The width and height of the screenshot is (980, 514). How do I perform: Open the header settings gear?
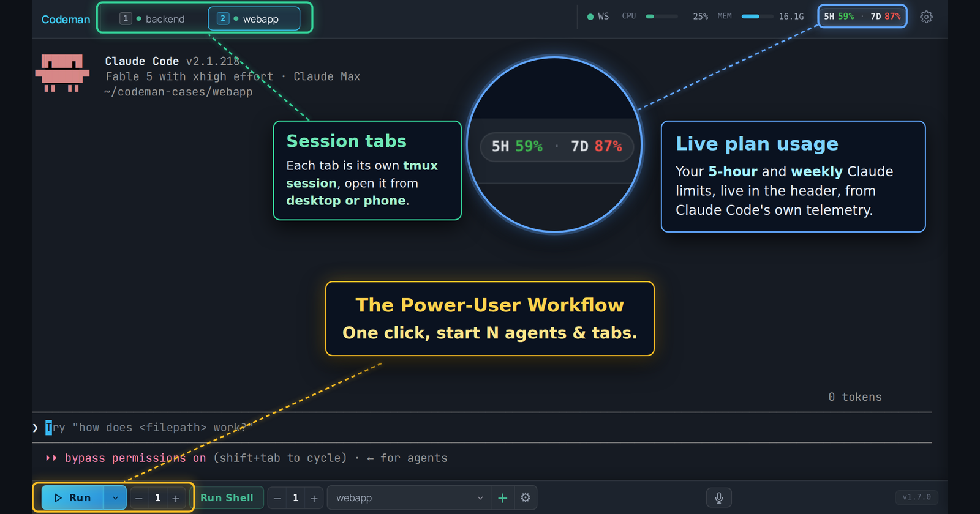point(926,17)
